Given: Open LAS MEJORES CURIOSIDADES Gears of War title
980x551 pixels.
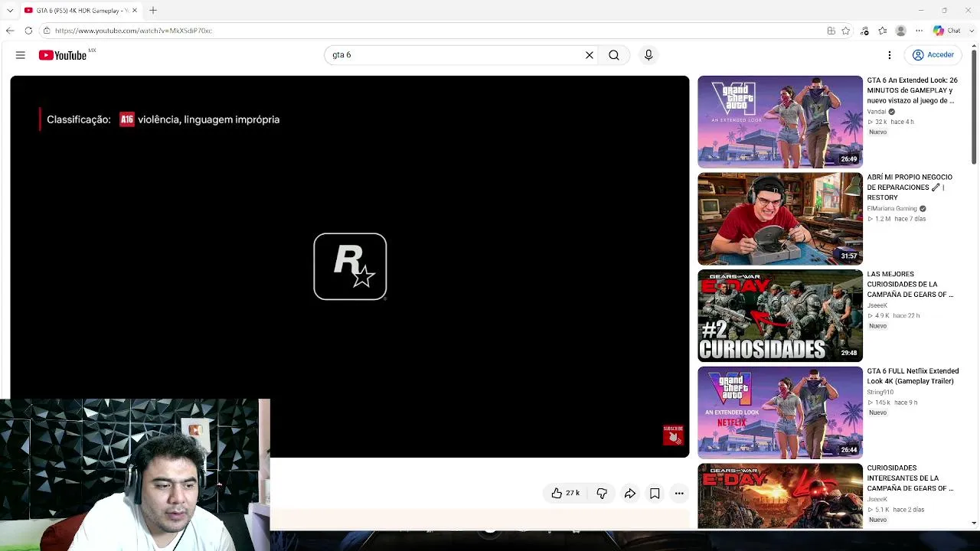Looking at the screenshot, I should 910,284.
